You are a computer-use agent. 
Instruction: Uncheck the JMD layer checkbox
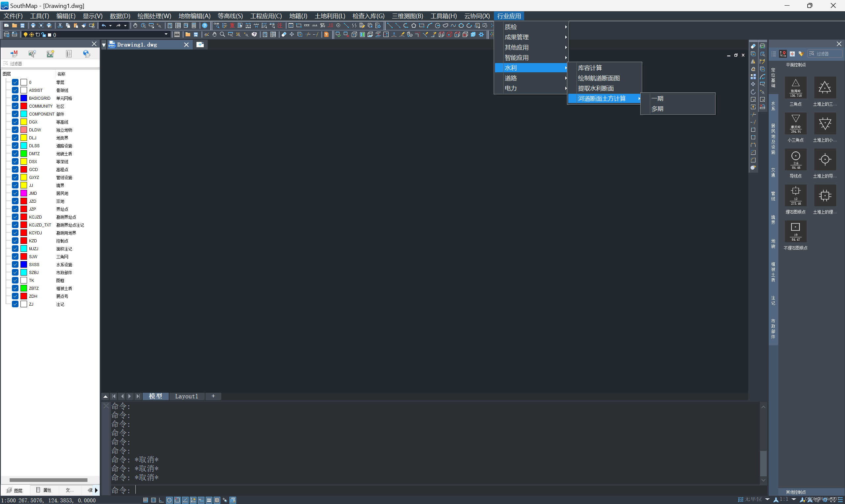pyautogui.click(x=15, y=193)
